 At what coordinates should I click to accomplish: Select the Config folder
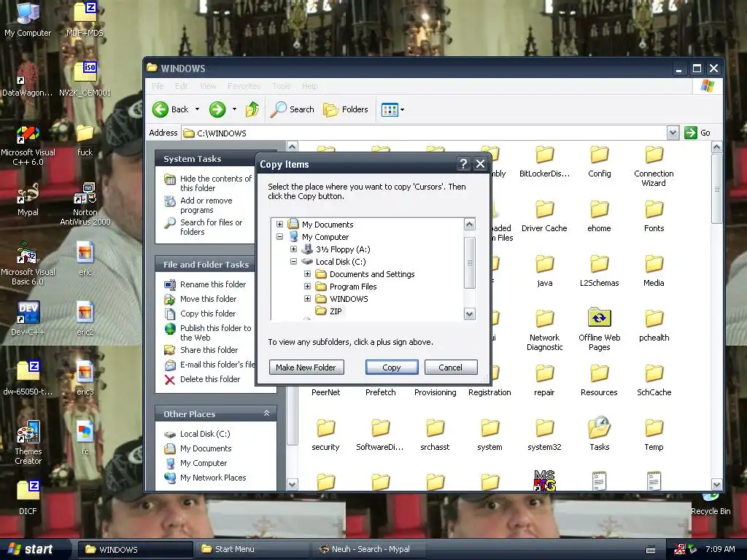point(600,161)
